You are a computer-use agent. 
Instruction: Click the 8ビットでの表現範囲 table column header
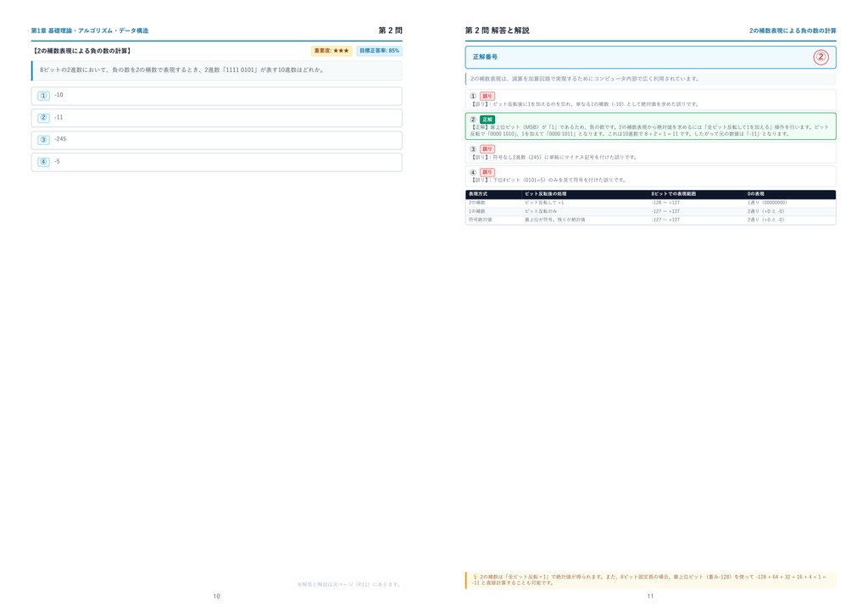673,194
